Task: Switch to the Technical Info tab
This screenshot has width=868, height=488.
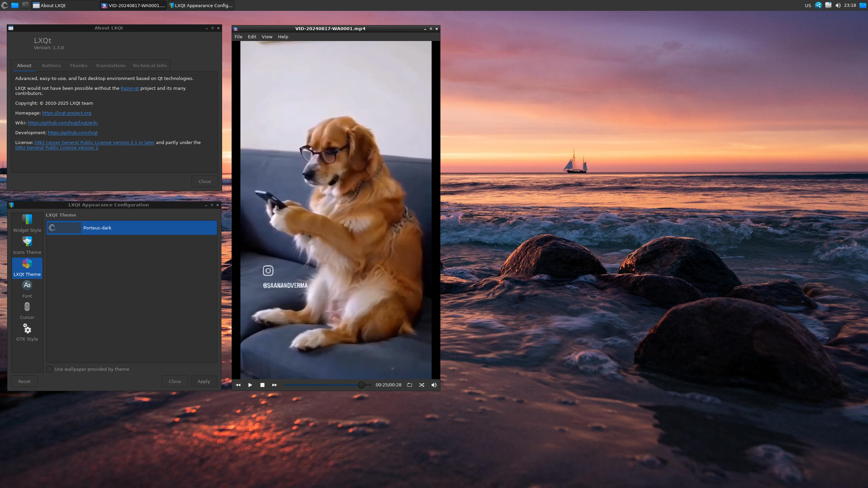Action: click(x=150, y=65)
